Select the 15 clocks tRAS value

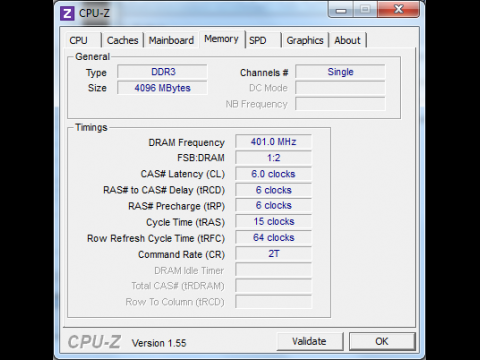point(273,222)
